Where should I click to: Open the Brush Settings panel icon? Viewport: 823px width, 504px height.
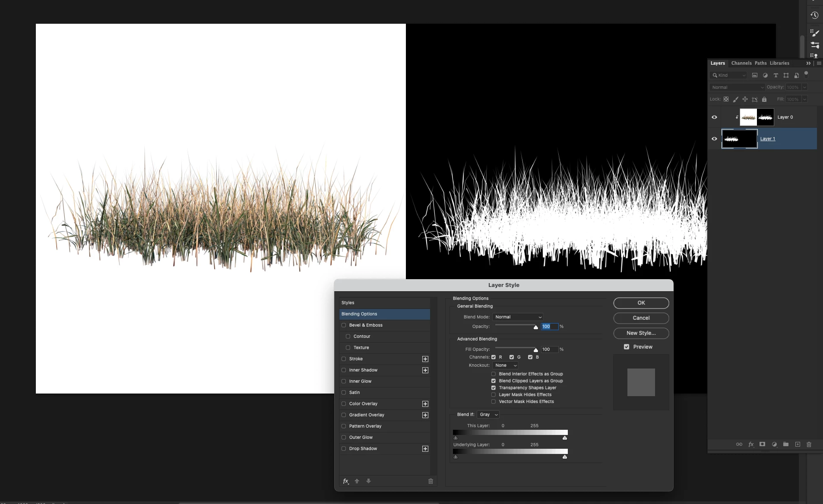814,45
